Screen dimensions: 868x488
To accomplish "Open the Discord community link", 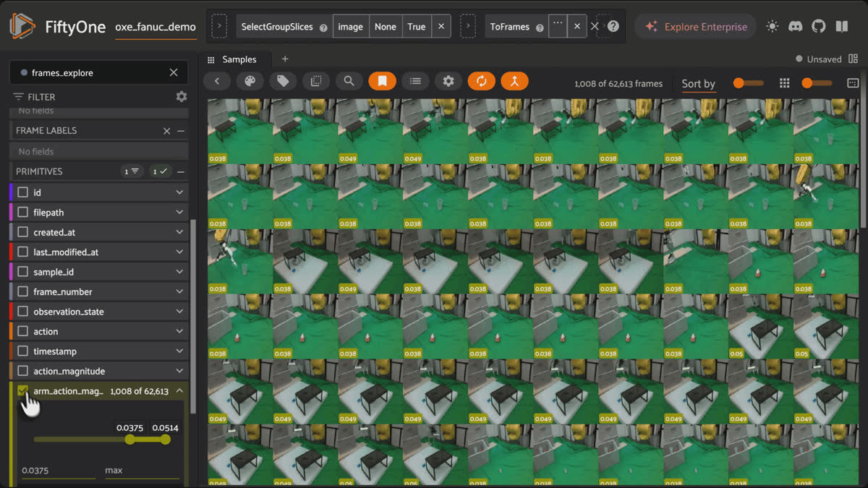I will (x=795, y=27).
